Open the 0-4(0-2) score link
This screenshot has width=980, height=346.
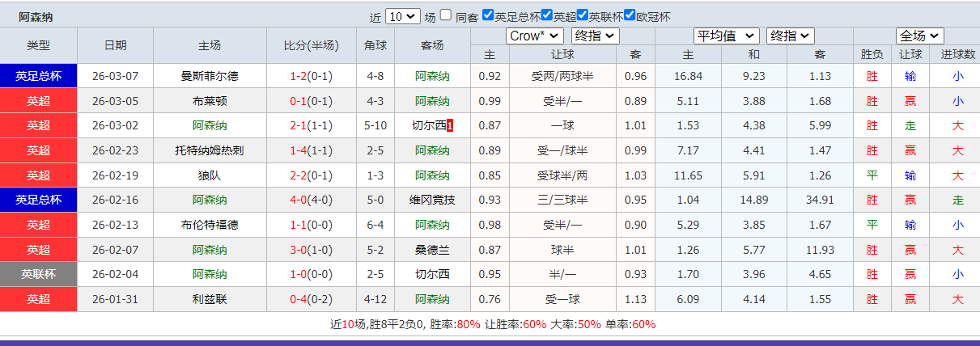click(312, 299)
